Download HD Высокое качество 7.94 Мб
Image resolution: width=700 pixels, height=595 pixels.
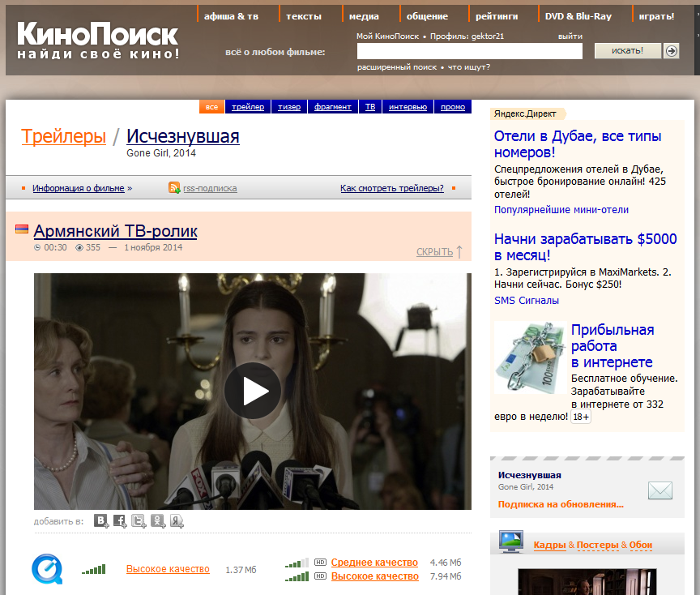pos(374,576)
